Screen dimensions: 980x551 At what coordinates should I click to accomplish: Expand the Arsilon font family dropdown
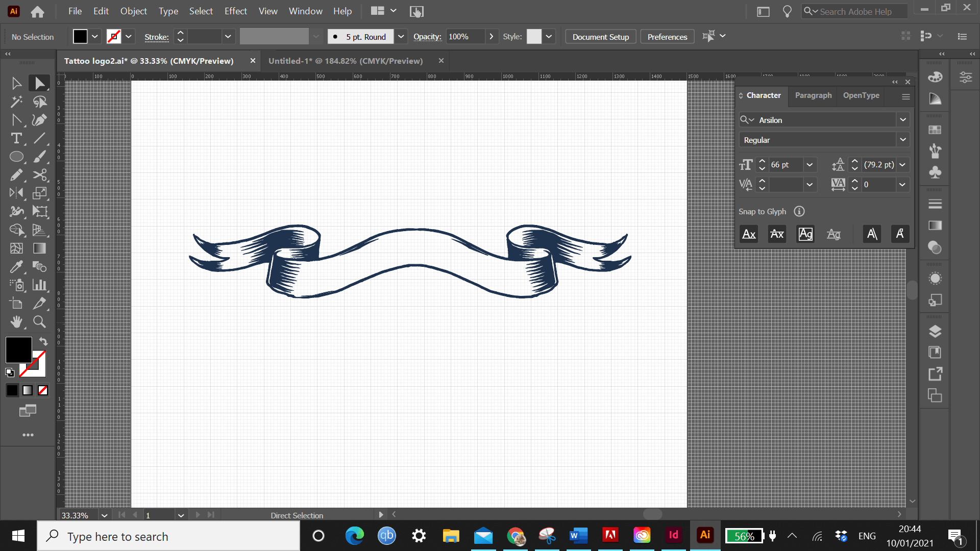click(903, 120)
